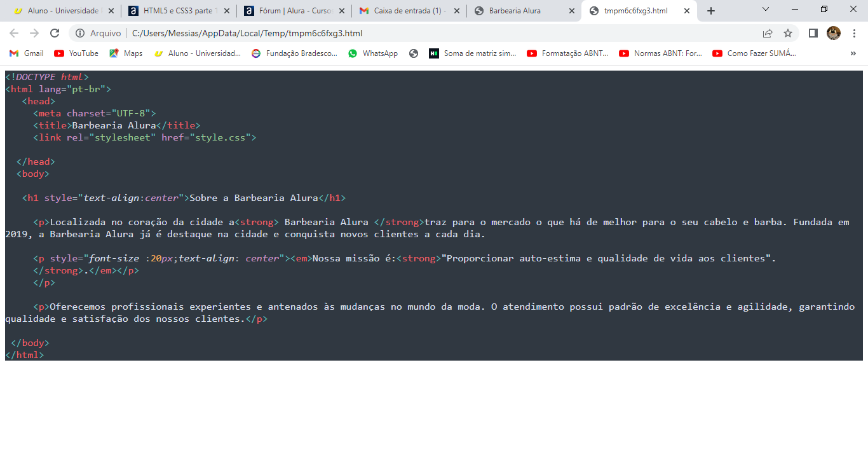The width and height of the screenshot is (868, 463).
Task: Click the h1 Sobre a Barbearia Alura line
Action: tap(184, 198)
